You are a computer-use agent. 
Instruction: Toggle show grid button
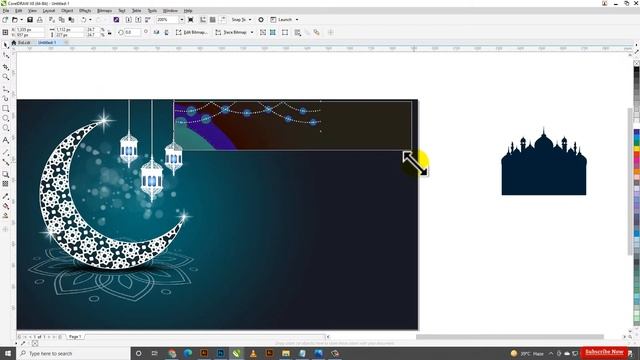pos(213,20)
